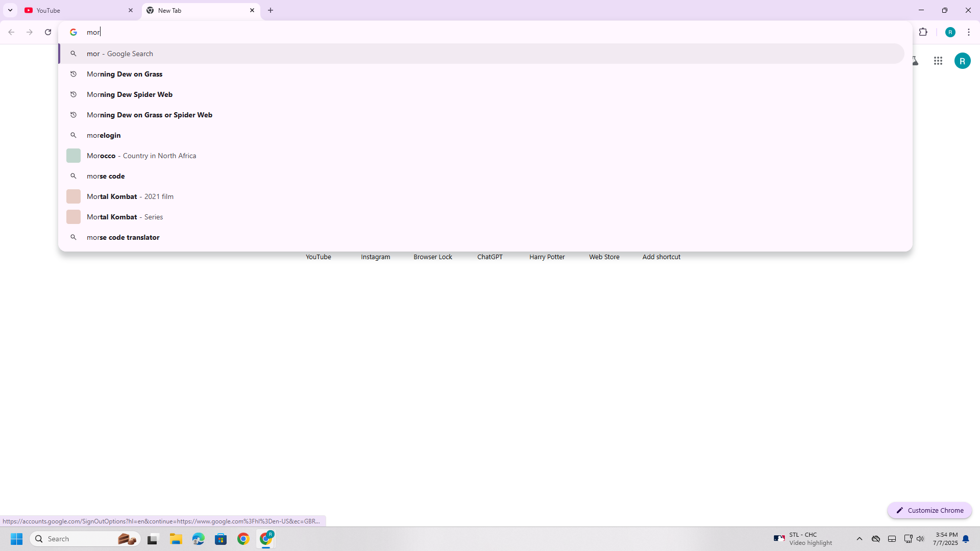The image size is (980, 551).
Task: Go forward using the forward arrow
Action: click(x=30, y=32)
